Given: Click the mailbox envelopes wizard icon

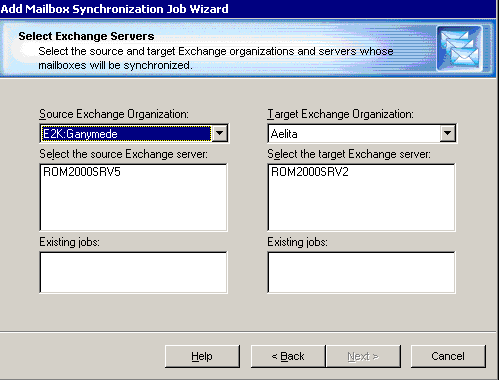Looking at the screenshot, I should coord(459,48).
